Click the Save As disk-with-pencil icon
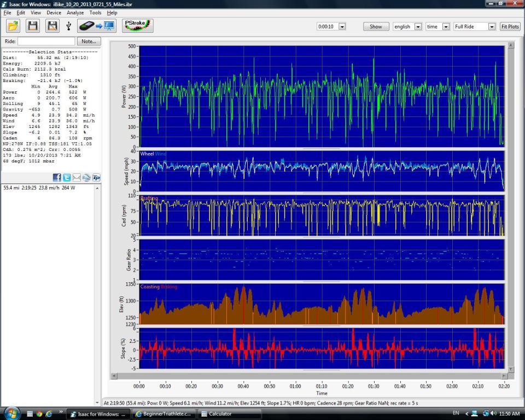 [x=52, y=26]
